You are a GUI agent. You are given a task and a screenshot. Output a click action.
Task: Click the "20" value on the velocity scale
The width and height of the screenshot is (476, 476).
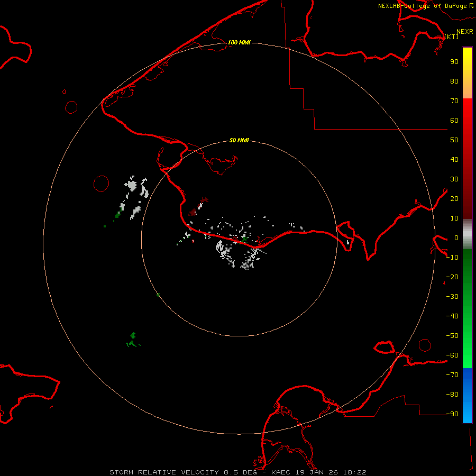454,198
